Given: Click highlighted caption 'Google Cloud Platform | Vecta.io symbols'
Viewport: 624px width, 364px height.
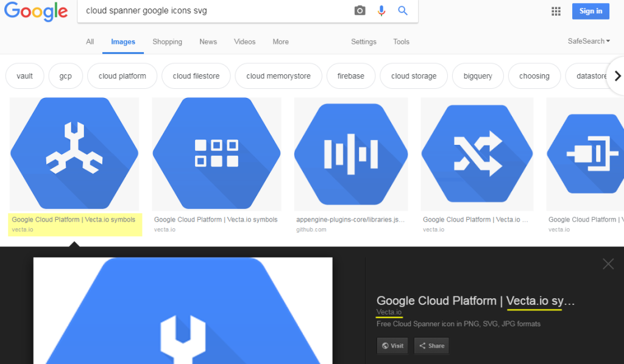Looking at the screenshot, I should point(74,219).
